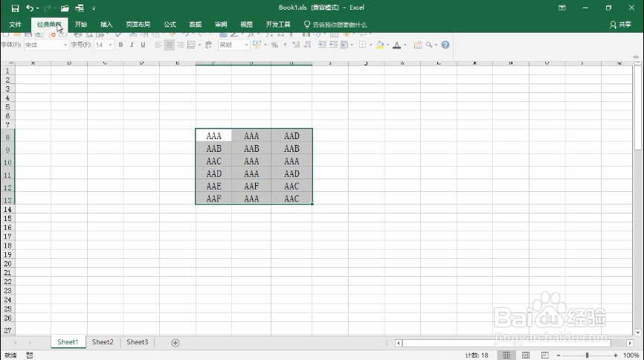The height and width of the screenshot is (360, 644).
Task: Switch to Page Layout view icon
Action: pos(526,355)
